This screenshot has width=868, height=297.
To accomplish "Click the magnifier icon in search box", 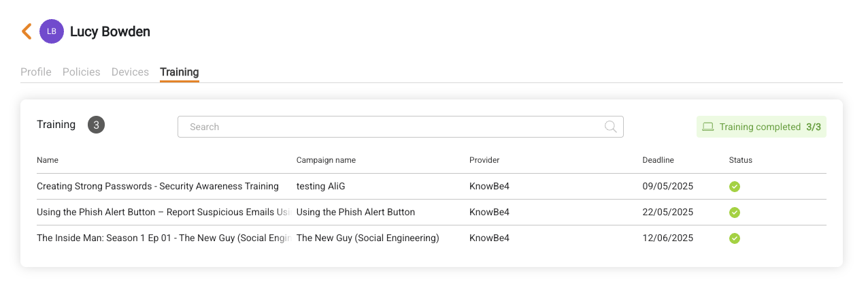I will (611, 127).
